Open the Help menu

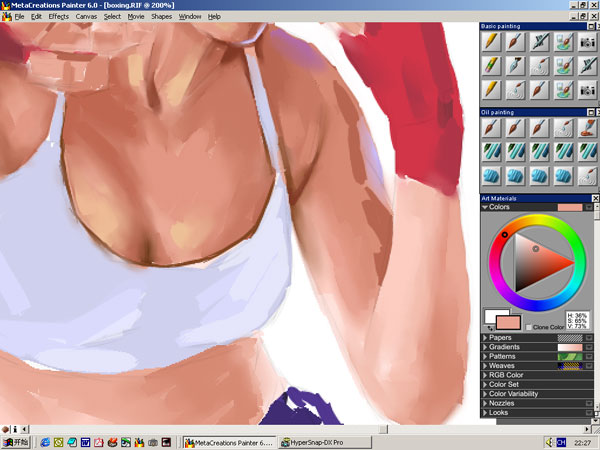tap(214, 16)
